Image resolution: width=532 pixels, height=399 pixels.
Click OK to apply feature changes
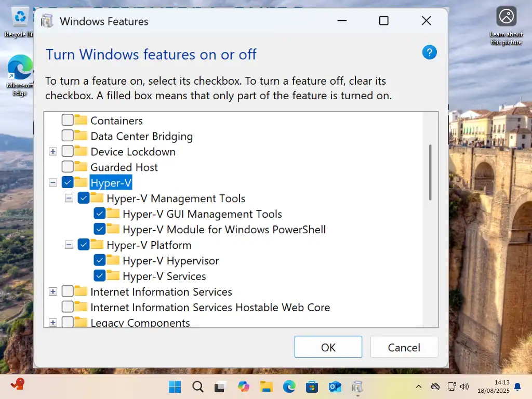click(328, 347)
